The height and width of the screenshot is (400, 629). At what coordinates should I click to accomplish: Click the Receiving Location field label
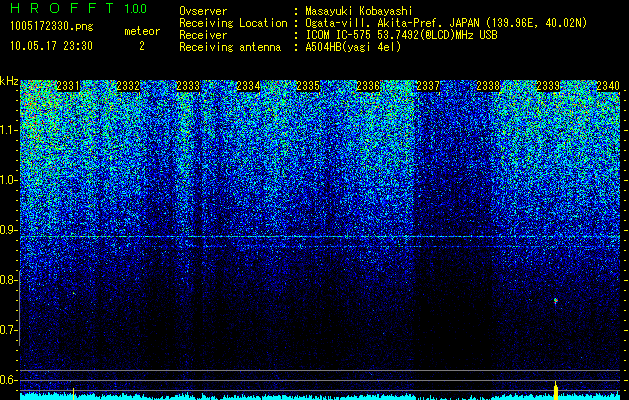(233, 23)
